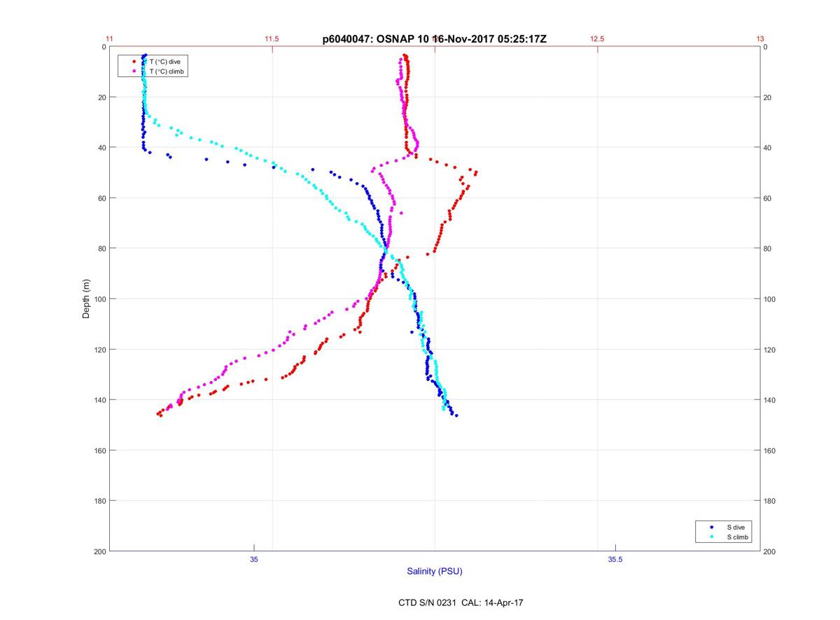Image resolution: width=840 pixels, height=620 pixels.
Task: Click depth tick '100' on left axis
Action: coord(100,299)
